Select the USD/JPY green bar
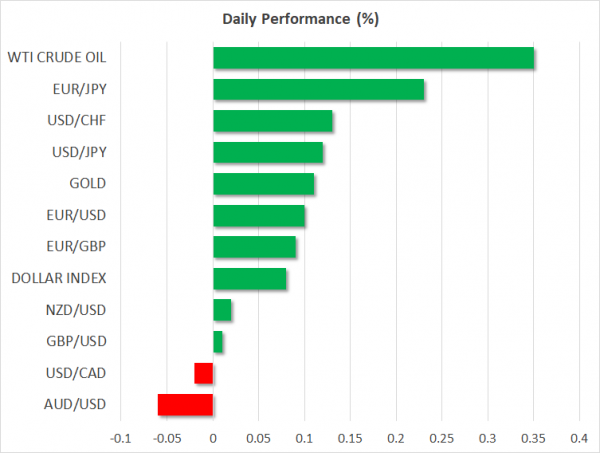The image size is (600, 453). click(x=268, y=153)
